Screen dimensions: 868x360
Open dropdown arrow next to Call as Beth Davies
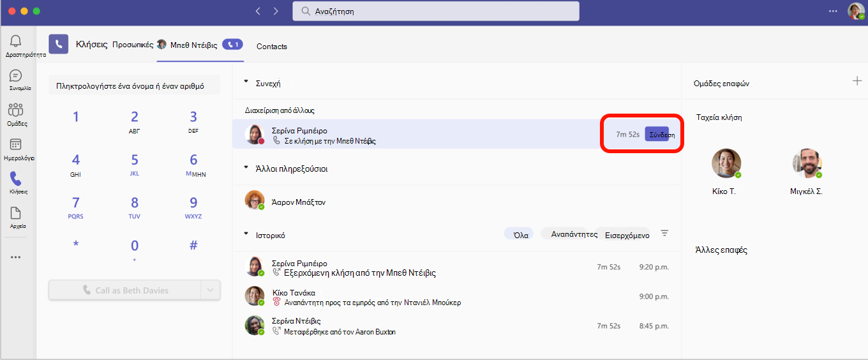point(211,290)
